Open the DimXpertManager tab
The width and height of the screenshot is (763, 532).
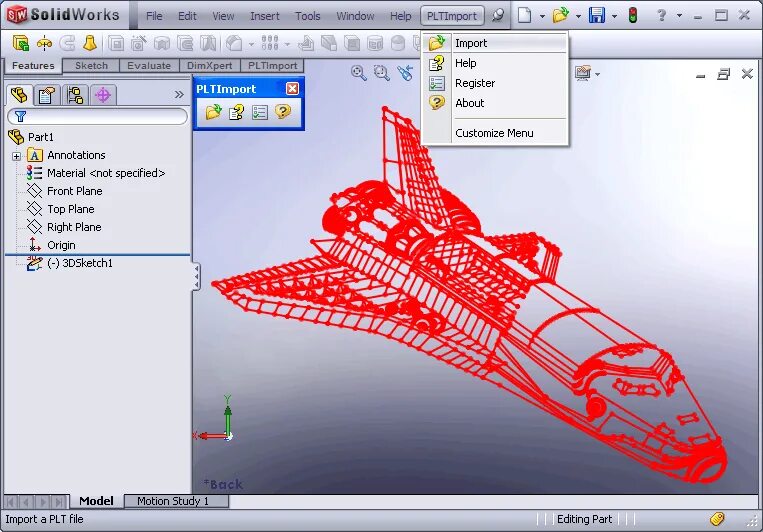pyautogui.click(x=103, y=95)
